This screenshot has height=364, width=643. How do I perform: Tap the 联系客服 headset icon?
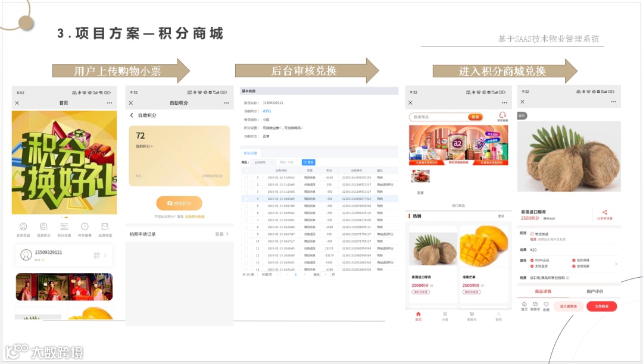pyautogui.click(x=502, y=116)
